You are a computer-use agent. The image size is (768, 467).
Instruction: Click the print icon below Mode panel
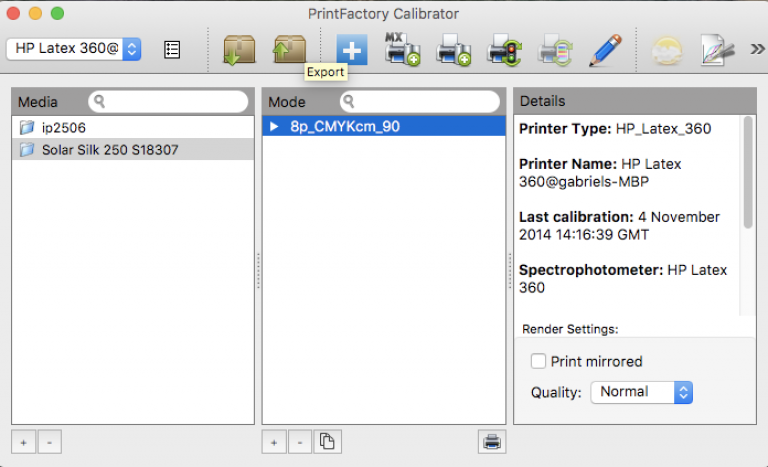point(492,442)
